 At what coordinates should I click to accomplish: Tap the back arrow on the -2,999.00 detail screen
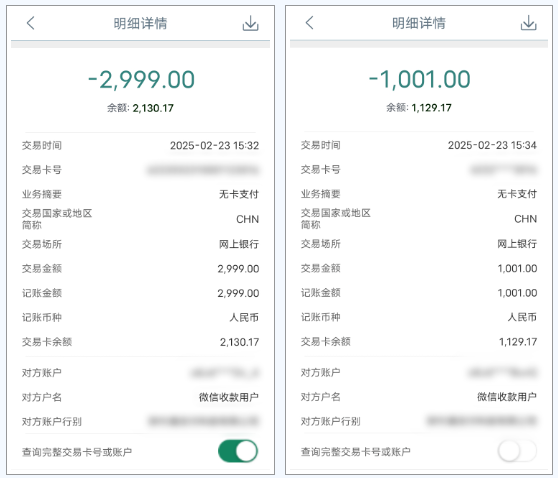[31, 23]
